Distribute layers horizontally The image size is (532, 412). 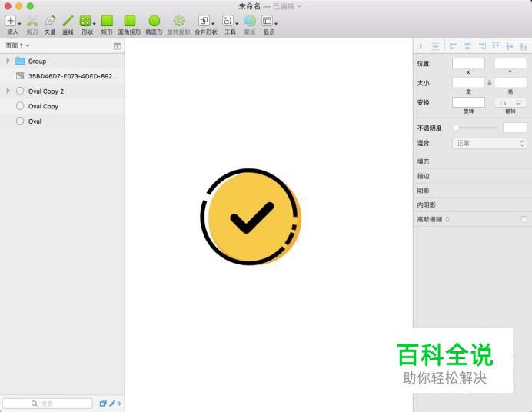click(x=421, y=46)
